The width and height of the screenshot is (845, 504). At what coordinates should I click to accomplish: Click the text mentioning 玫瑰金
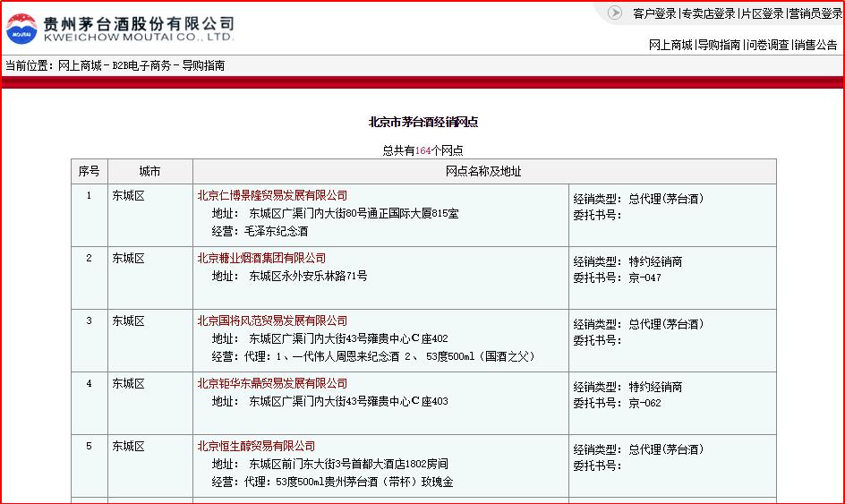(x=332, y=482)
